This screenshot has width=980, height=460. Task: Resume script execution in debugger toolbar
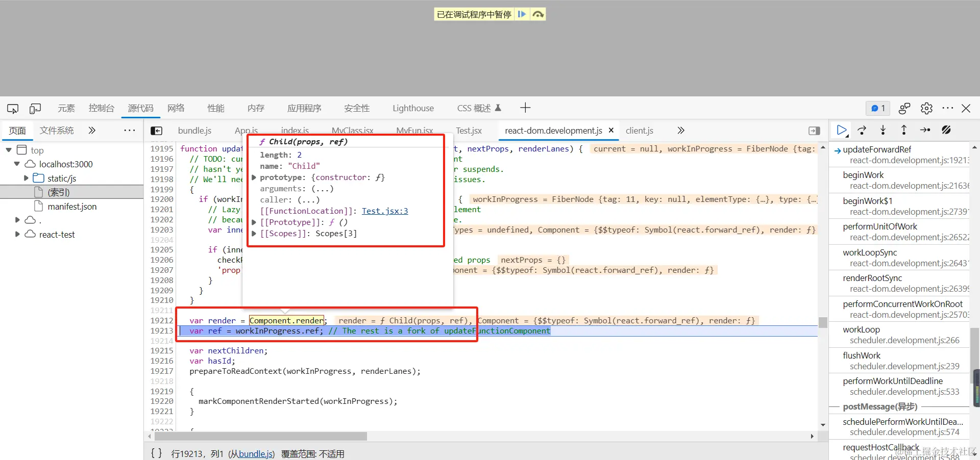pos(842,130)
